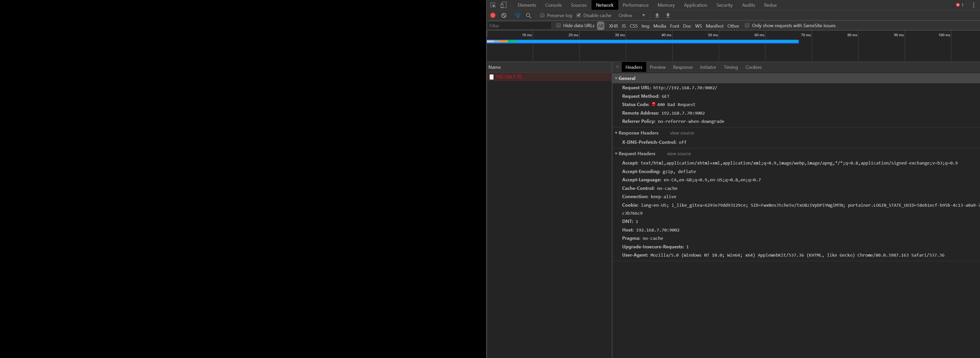Click the Filter text input field
The image size is (980, 358).
pyautogui.click(x=519, y=26)
